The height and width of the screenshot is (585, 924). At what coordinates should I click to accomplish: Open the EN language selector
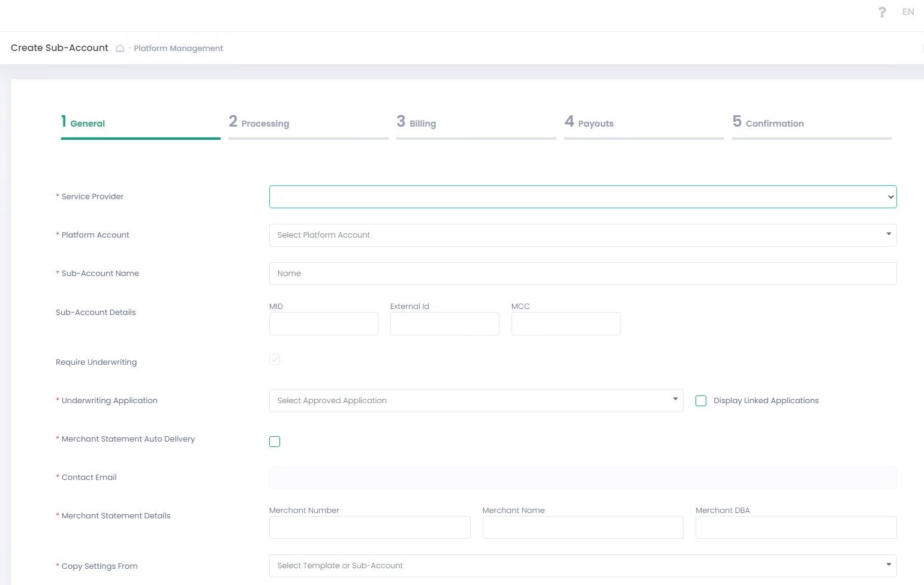click(908, 12)
